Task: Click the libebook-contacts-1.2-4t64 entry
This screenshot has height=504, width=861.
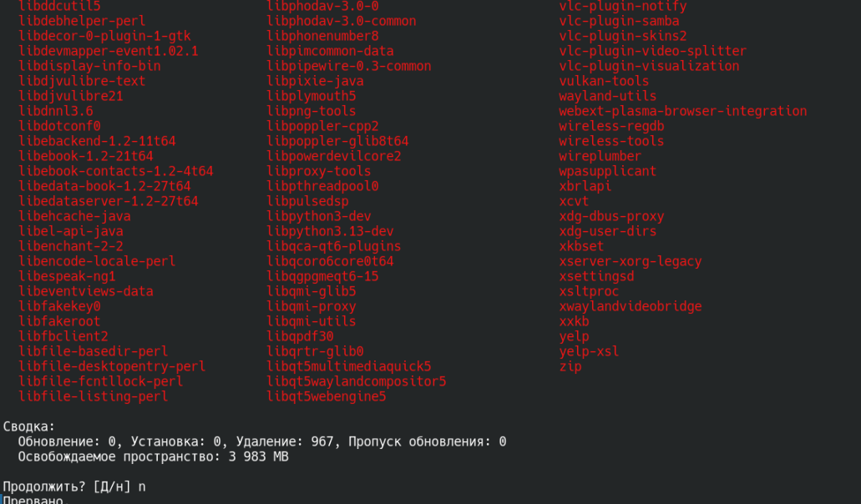Action: [x=116, y=172]
